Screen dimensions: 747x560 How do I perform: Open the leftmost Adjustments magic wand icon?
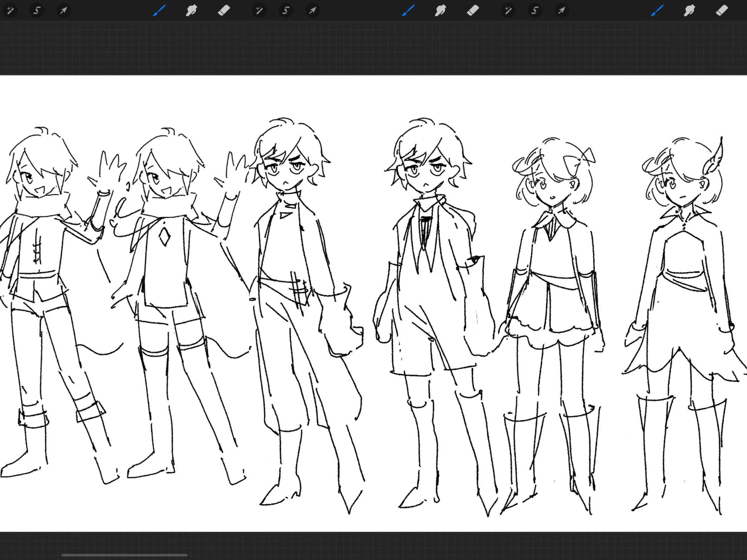click(x=10, y=10)
